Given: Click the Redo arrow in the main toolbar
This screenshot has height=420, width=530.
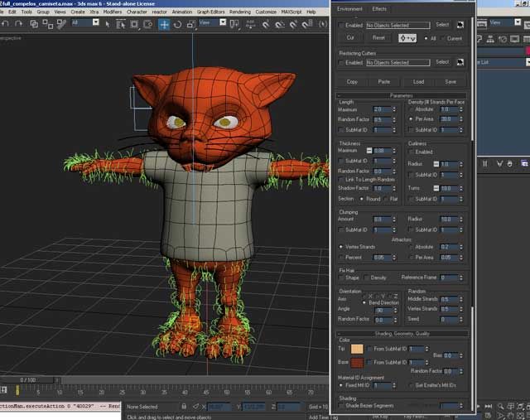Looking at the screenshot, I should (19, 24).
